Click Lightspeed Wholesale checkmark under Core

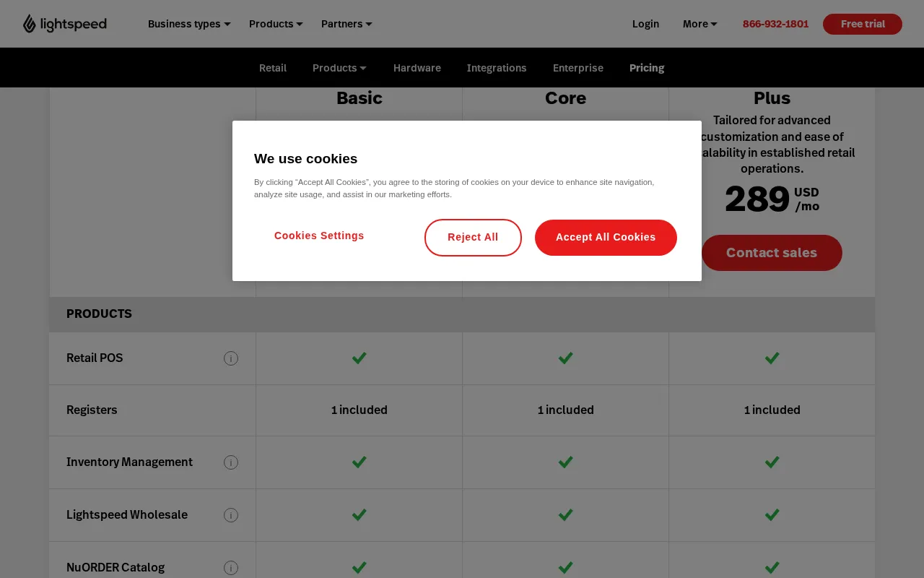(x=566, y=514)
